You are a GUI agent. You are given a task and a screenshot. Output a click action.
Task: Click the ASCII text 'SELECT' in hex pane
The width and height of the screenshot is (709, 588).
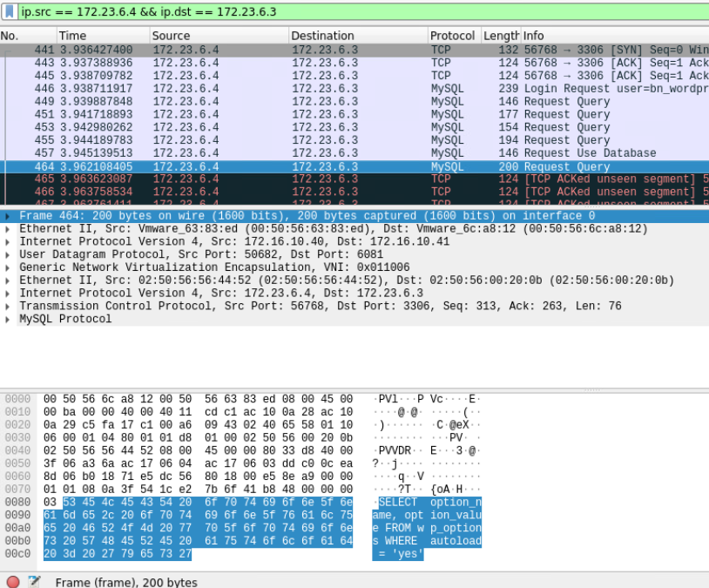pyautogui.click(x=398, y=502)
